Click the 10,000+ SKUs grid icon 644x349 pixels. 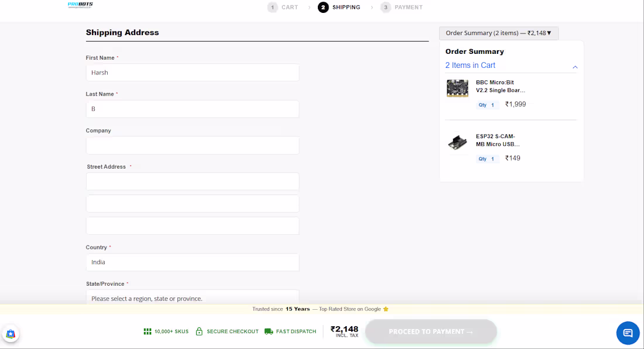(x=147, y=331)
